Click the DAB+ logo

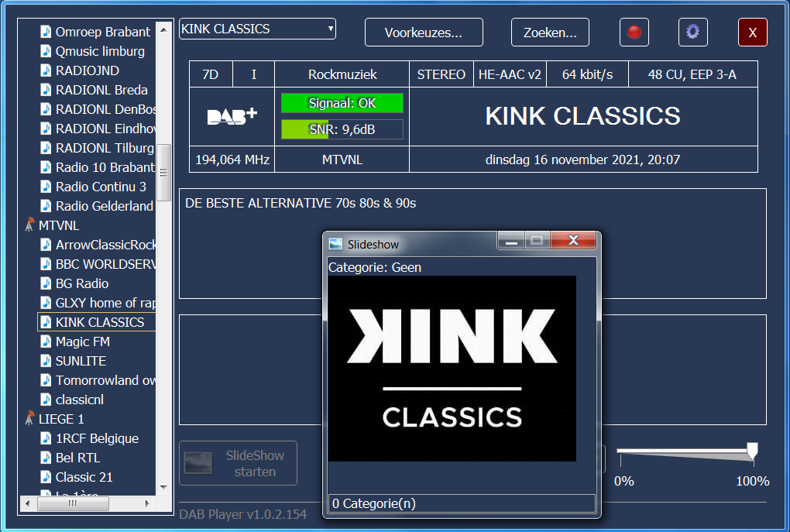[232, 116]
